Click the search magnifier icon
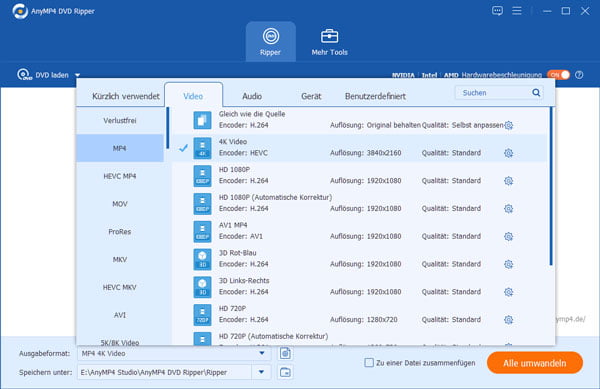The image size is (600, 389). (536, 93)
